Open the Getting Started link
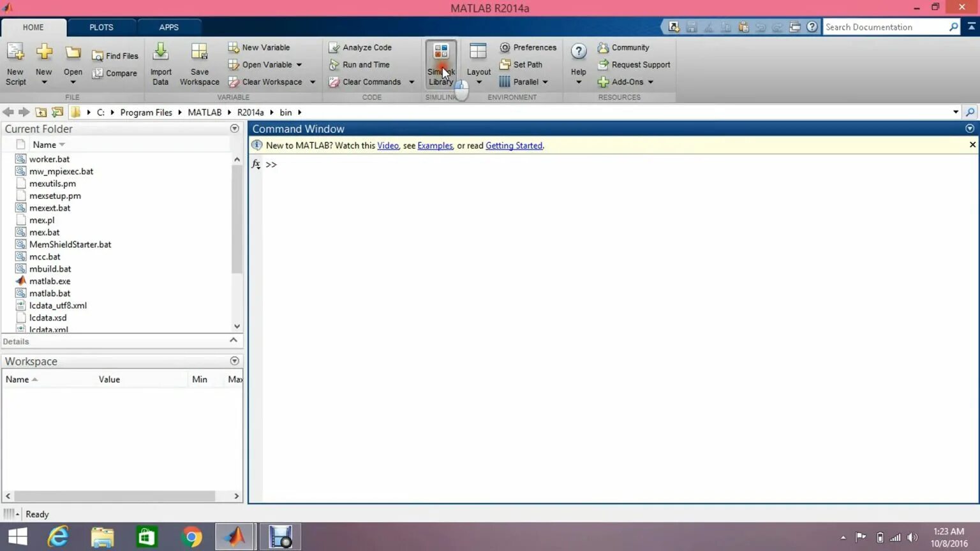 click(514, 145)
